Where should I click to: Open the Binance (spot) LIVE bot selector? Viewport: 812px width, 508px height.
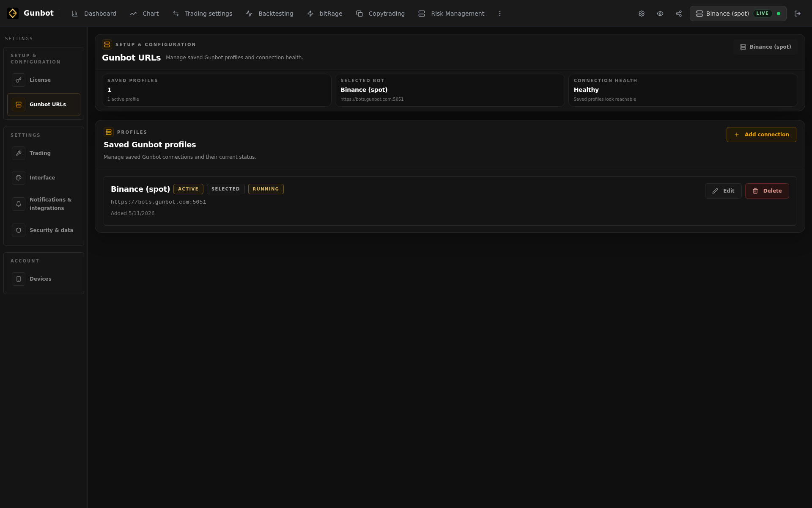coord(738,14)
